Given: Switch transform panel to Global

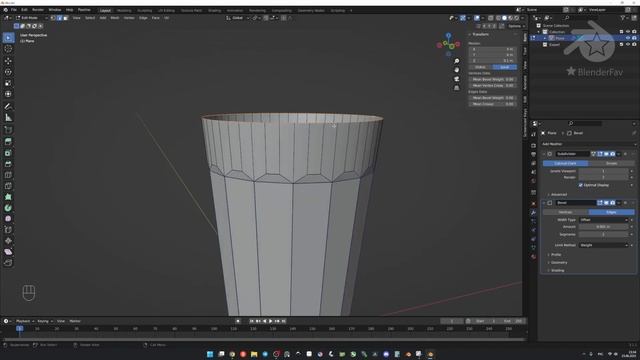Looking at the screenshot, I should (x=480, y=67).
